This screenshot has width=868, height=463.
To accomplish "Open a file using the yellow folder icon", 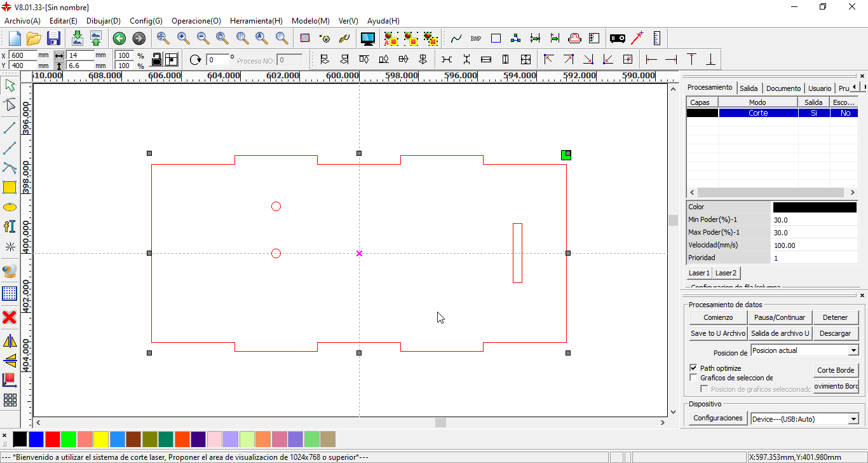I will [34, 38].
